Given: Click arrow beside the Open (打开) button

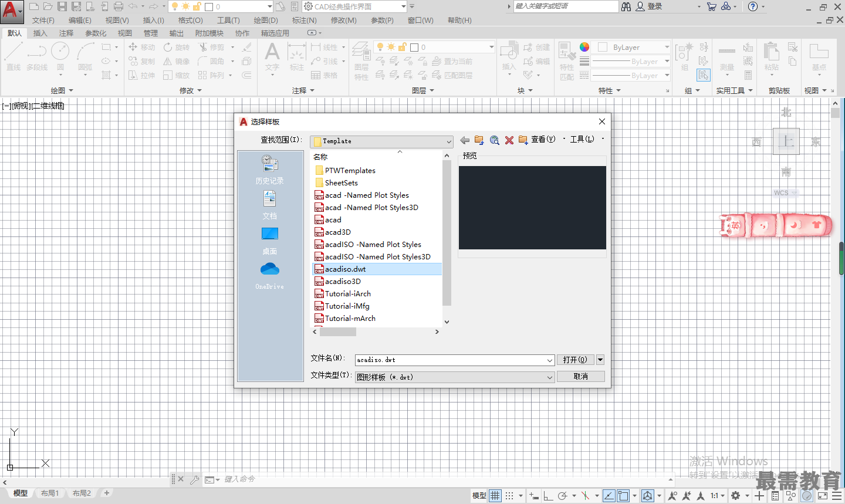Looking at the screenshot, I should click(x=600, y=360).
